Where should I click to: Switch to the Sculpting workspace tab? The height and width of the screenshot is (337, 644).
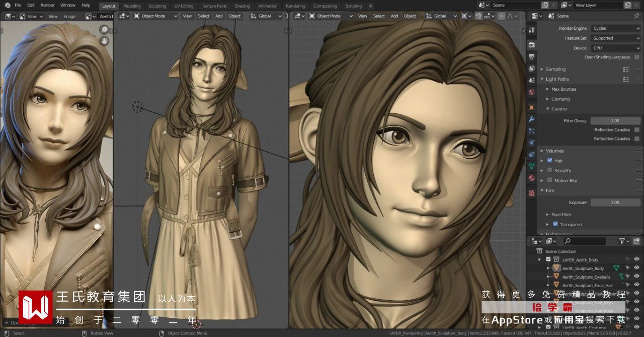tap(157, 6)
